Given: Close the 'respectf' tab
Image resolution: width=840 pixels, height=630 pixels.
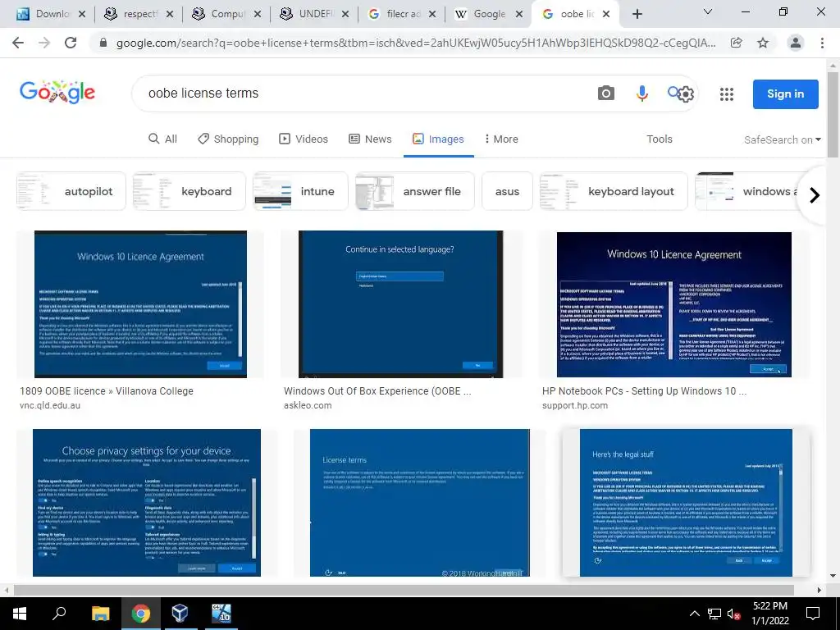Looking at the screenshot, I should [x=169, y=14].
